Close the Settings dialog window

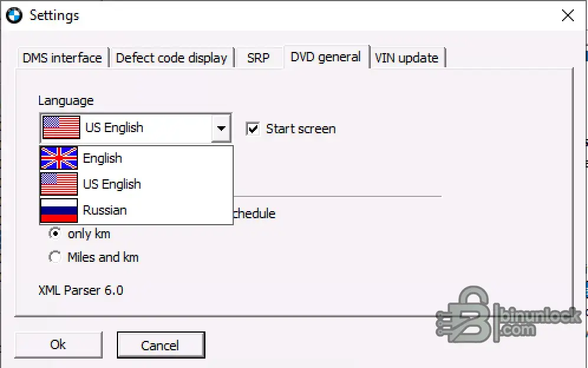click(568, 16)
